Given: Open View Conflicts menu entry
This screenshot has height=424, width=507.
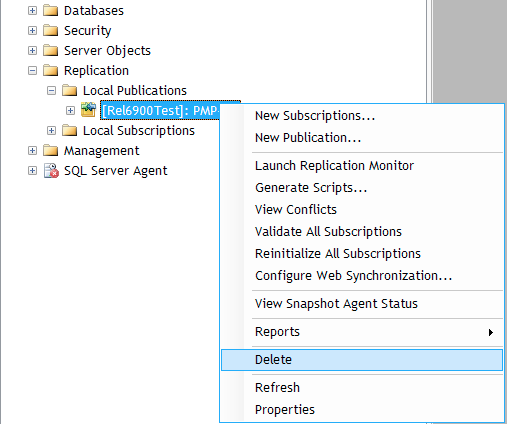Looking at the screenshot, I should (x=362, y=210).
